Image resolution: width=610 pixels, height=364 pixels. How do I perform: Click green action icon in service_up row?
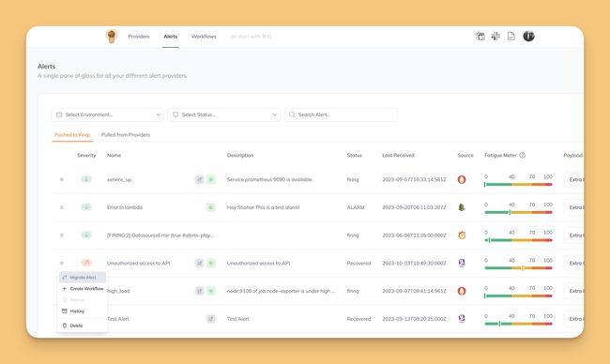(x=211, y=180)
